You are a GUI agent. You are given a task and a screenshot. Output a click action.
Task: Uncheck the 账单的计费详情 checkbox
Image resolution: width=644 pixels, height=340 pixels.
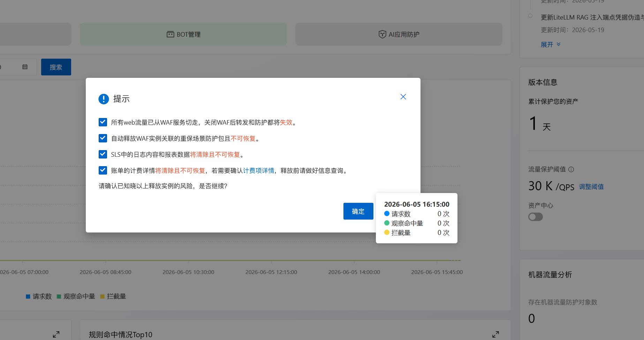pyautogui.click(x=103, y=170)
